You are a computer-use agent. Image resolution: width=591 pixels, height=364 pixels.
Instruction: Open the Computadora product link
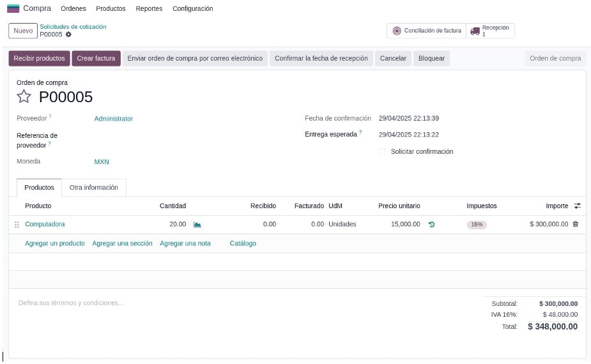tap(45, 224)
